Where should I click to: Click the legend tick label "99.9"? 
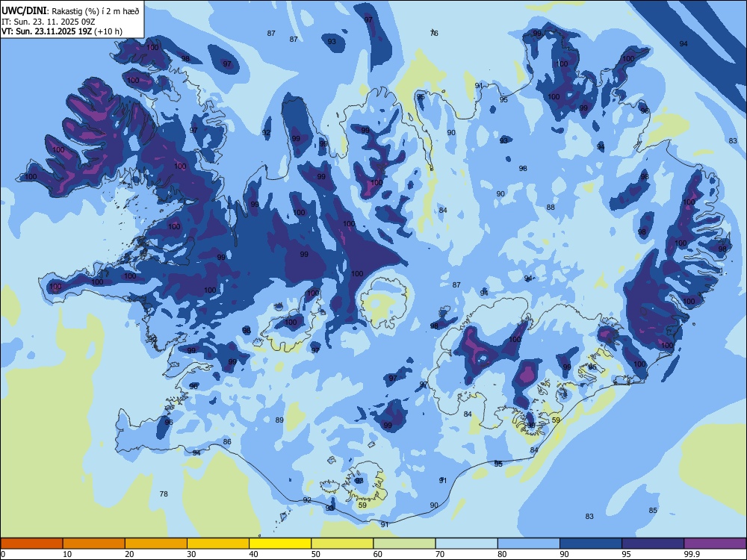[692, 554]
